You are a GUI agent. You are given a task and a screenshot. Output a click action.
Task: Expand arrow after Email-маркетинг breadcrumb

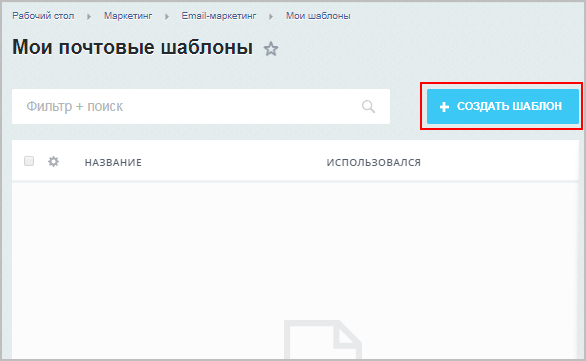point(271,16)
